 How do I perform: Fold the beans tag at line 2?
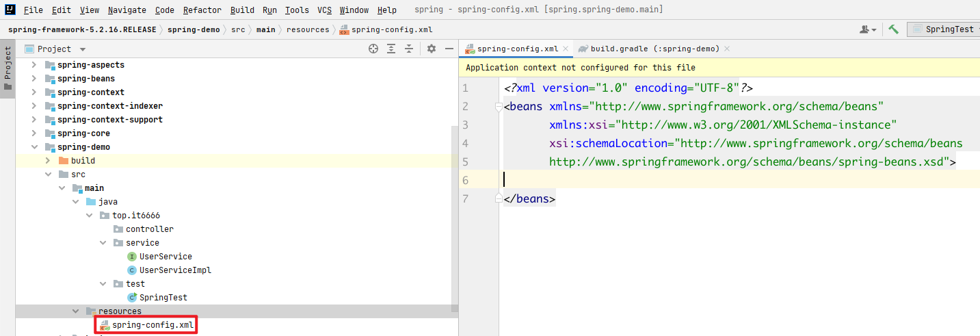click(499, 107)
